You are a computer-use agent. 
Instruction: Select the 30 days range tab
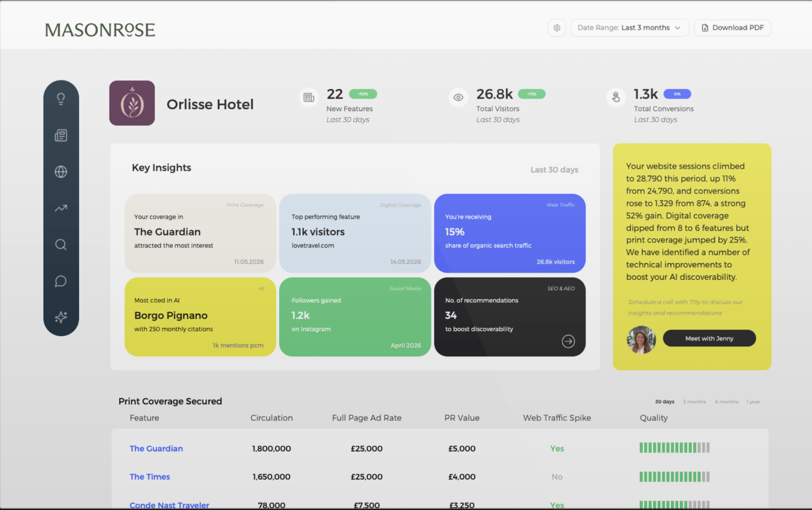tap(665, 401)
